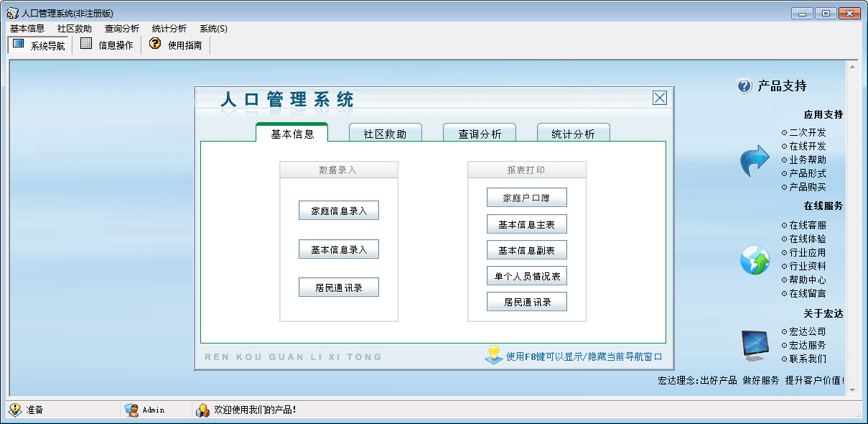This screenshot has width=868, height=424.
Task: Click the blue arrow 应用支持 icon
Action: click(754, 160)
